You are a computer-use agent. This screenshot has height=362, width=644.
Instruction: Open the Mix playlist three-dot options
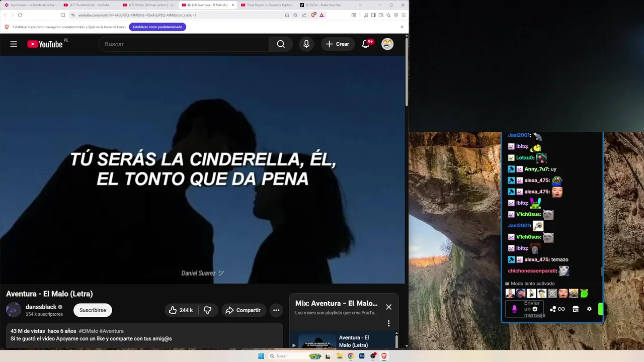tap(388, 323)
